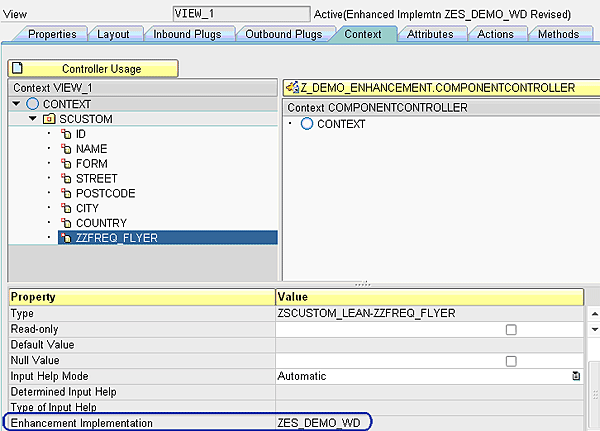Toggle the Null Value checkbox
600x431 pixels.
pyautogui.click(x=511, y=361)
